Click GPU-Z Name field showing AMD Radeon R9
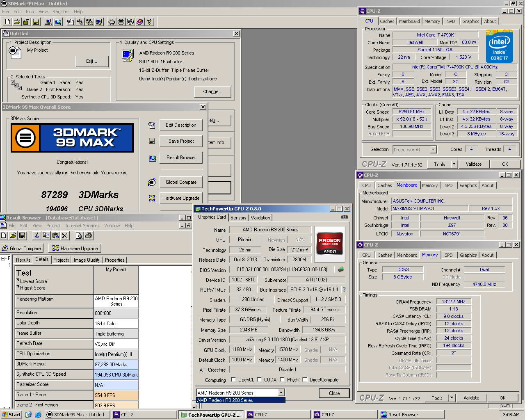This screenshot has height=420, width=525. 270,230
